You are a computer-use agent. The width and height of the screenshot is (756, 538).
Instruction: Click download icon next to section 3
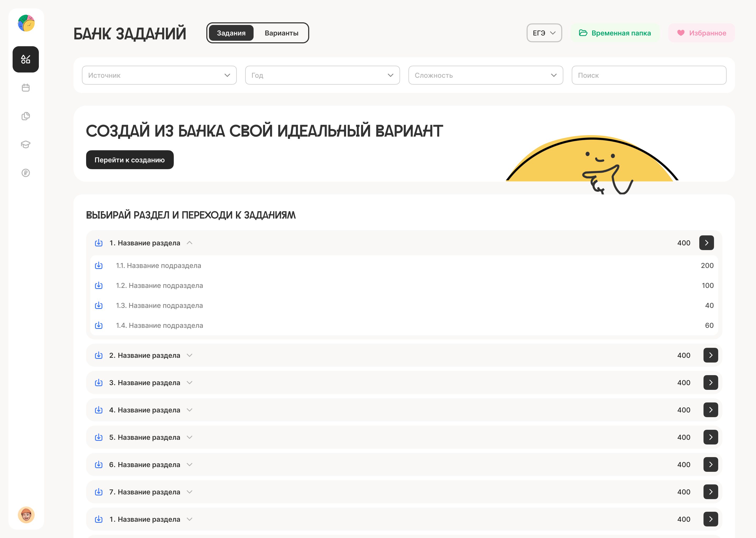[x=99, y=383]
